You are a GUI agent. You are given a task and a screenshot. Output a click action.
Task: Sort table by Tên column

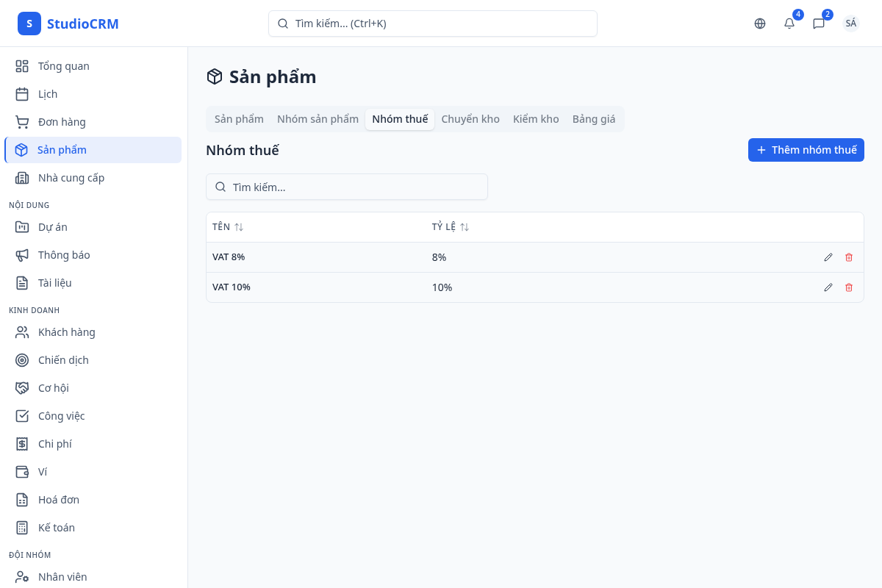tap(239, 227)
